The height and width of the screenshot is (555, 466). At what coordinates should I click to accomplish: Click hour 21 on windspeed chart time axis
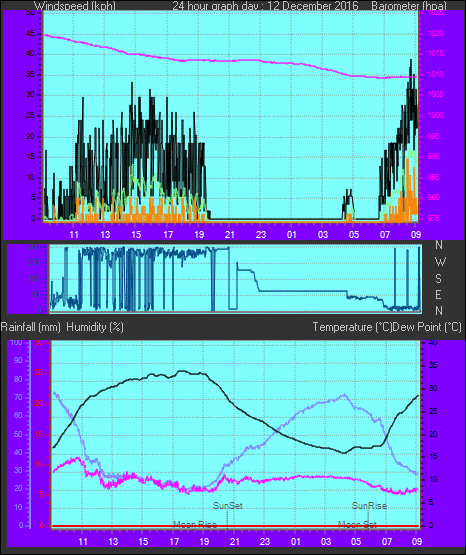(x=230, y=235)
